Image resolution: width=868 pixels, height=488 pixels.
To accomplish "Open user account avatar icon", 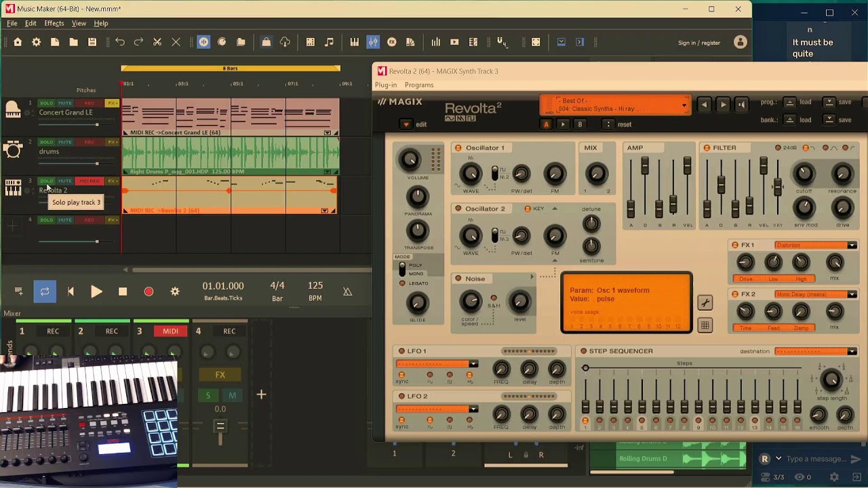I will (741, 42).
